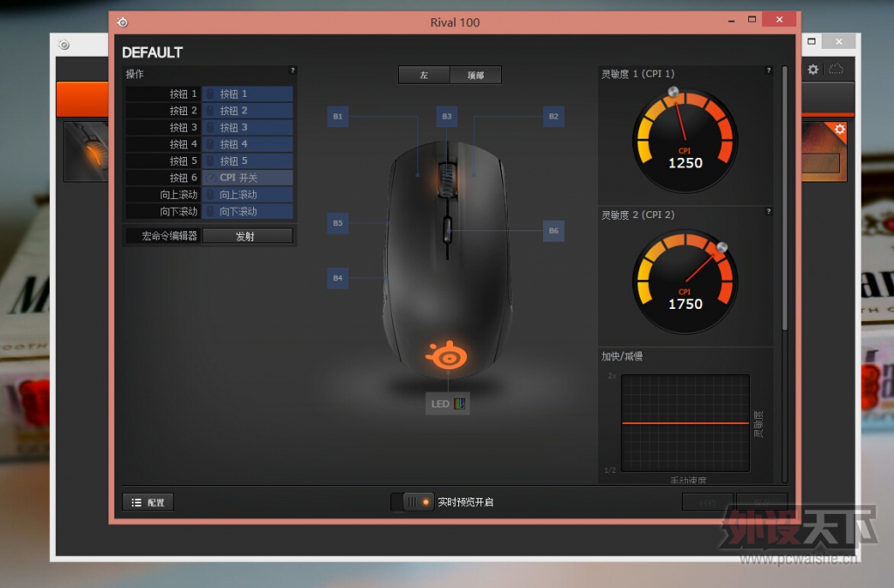
Task: Click the 1750 CPI value
Action: click(x=685, y=304)
